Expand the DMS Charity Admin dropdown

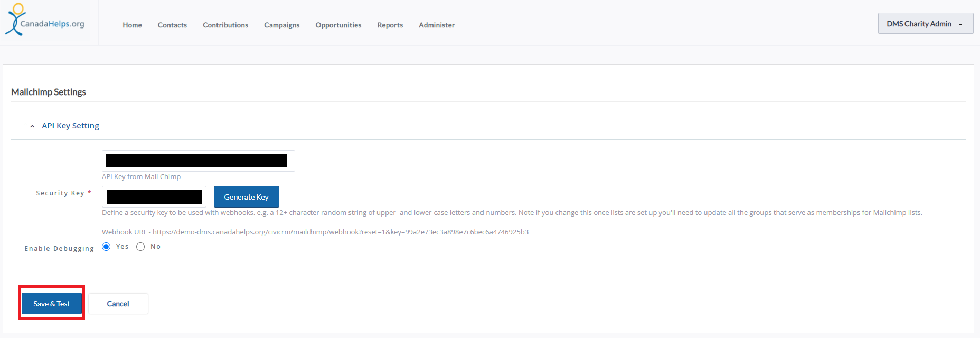(925, 24)
